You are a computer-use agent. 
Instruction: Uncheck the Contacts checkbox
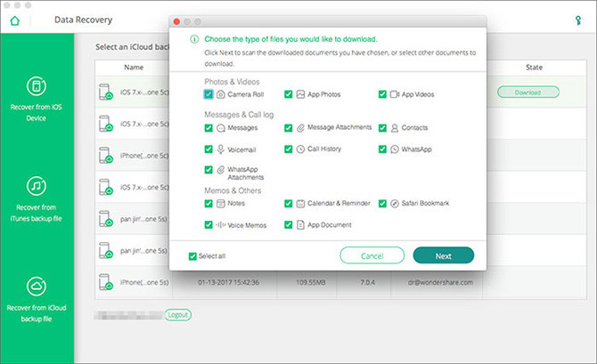tap(383, 128)
